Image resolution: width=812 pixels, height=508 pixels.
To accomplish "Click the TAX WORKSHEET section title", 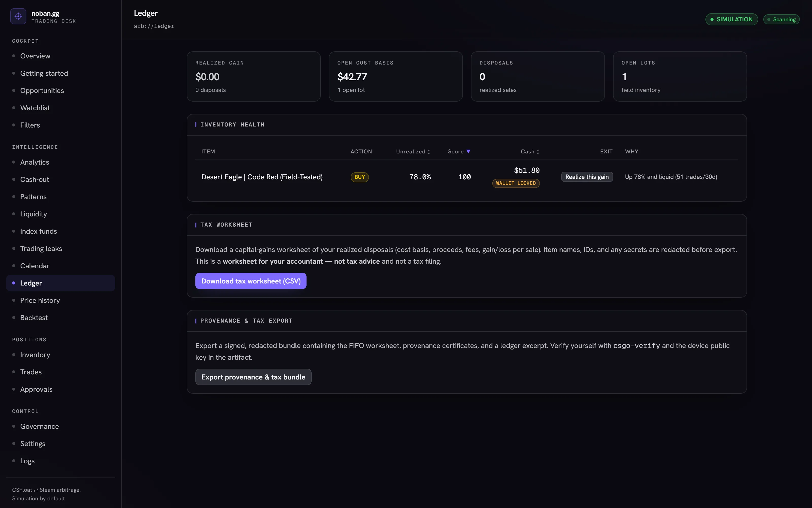I will tap(226, 225).
